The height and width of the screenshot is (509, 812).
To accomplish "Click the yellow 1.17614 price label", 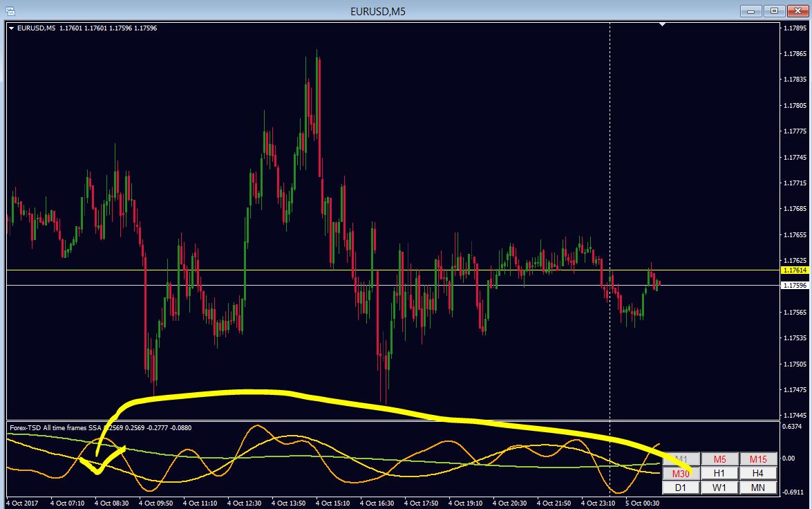I will tap(795, 270).
